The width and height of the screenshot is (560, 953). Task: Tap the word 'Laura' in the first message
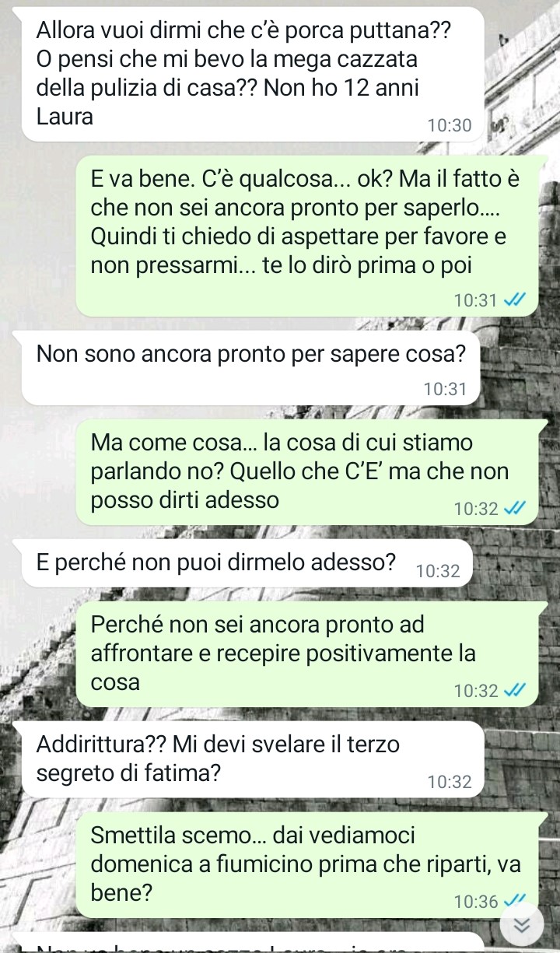[65, 118]
